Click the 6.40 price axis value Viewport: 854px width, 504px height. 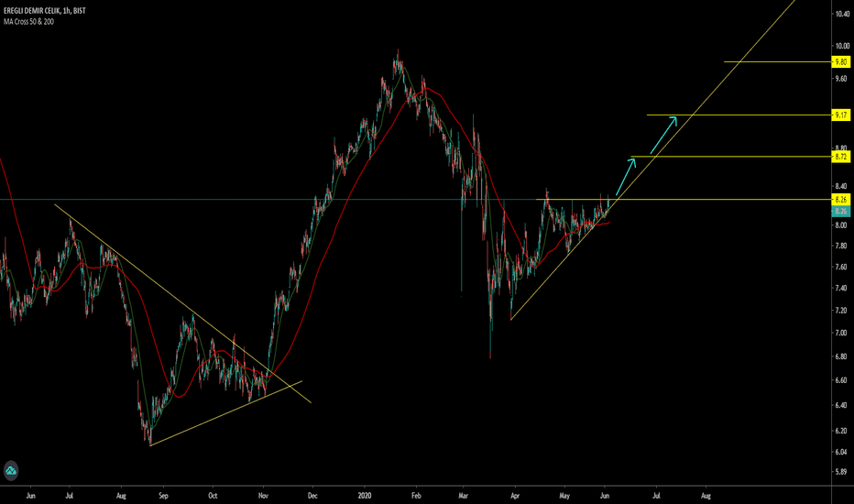tap(841, 405)
